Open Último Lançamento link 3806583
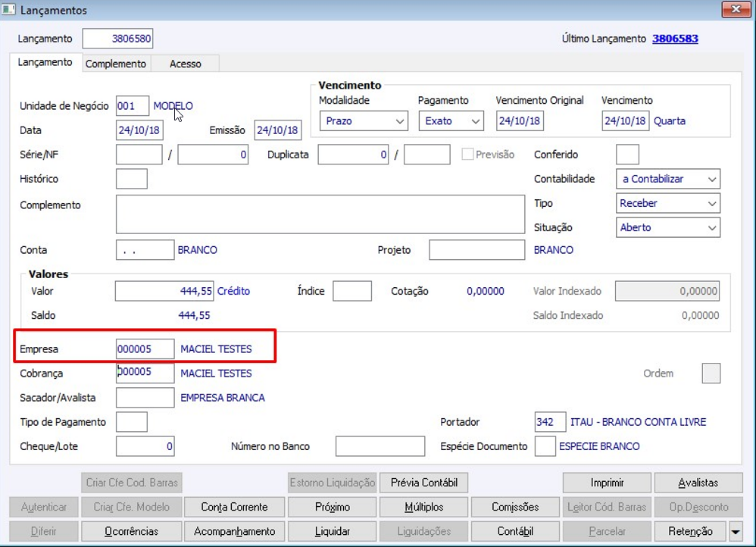Screen dimensions: 756x547 pyautogui.click(x=675, y=39)
